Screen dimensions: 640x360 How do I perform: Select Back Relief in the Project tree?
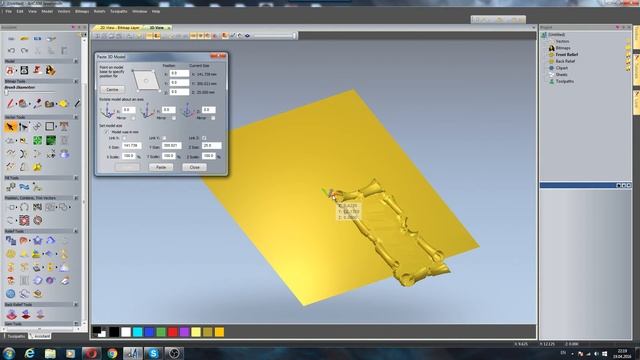coord(565,61)
